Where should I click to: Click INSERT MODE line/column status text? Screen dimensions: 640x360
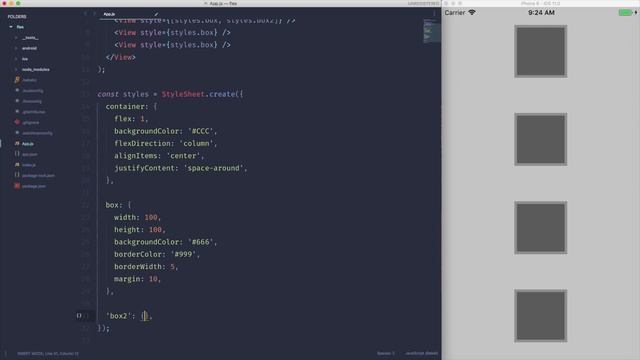[x=48, y=353]
